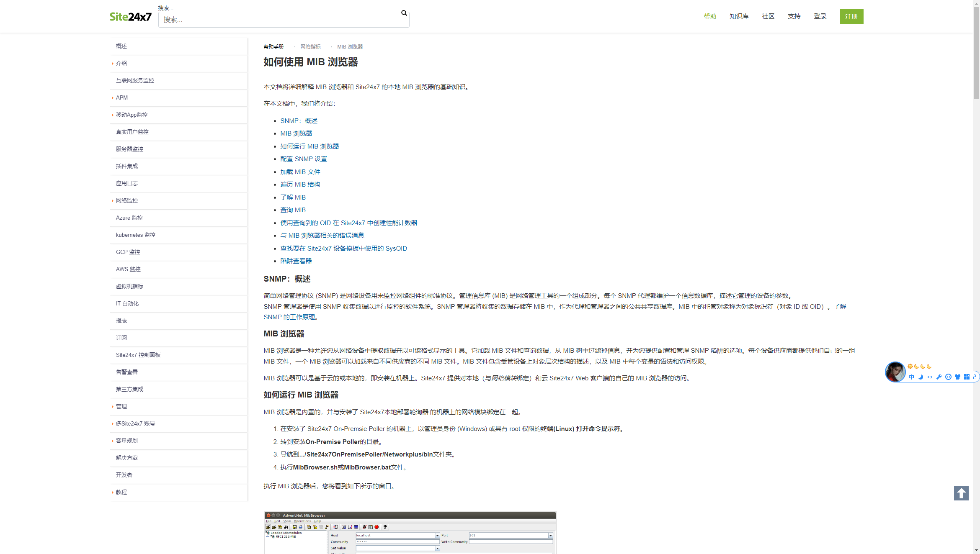Open the 社区 top menu item

(x=768, y=16)
